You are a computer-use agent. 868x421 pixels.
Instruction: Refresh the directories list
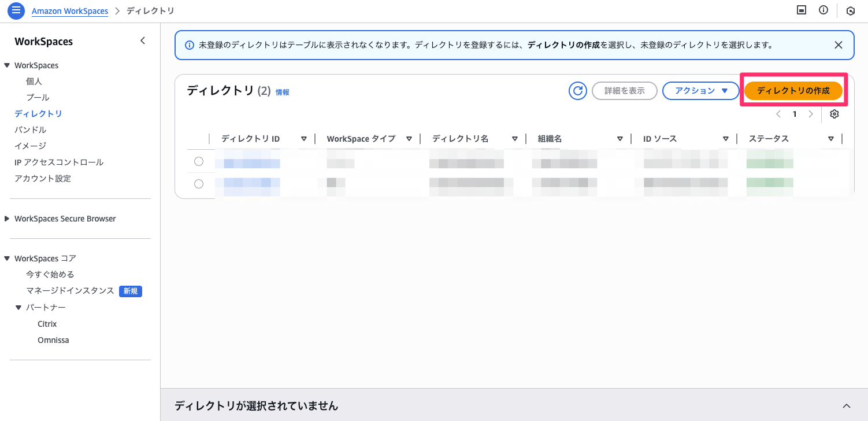click(577, 90)
